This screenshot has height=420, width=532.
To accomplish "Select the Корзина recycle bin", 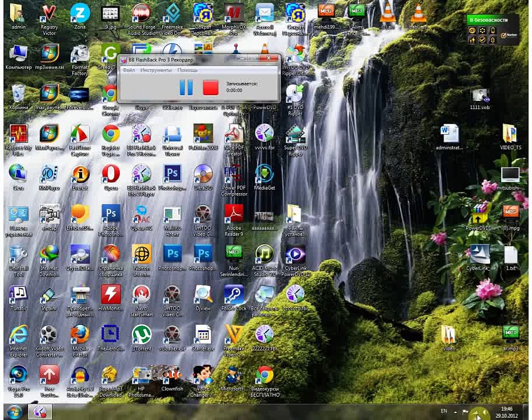I will click(x=18, y=97).
